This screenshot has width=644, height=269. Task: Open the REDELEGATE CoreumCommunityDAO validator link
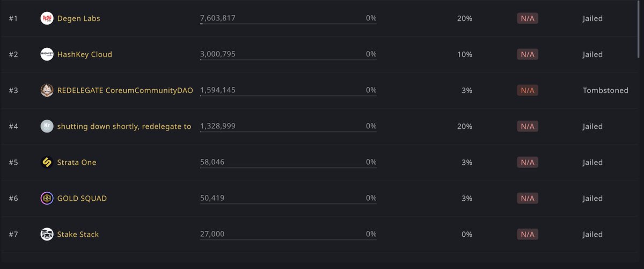pyautogui.click(x=125, y=90)
